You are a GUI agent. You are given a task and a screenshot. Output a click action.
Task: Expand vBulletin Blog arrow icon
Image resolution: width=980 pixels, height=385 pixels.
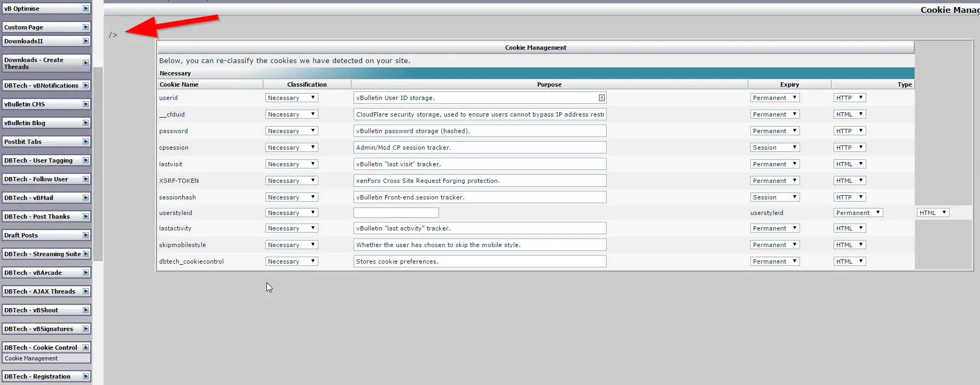[x=85, y=123]
